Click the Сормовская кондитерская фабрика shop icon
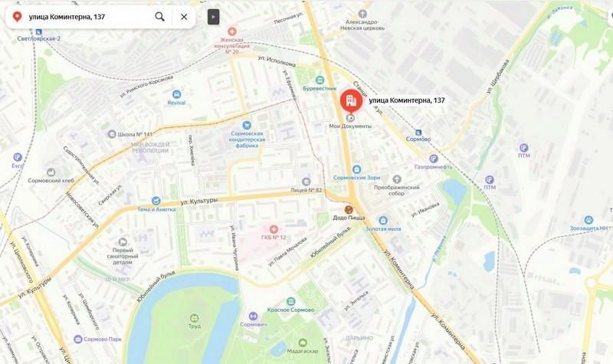Image resolution: width=613 pixels, height=364 pixels. click(246, 125)
